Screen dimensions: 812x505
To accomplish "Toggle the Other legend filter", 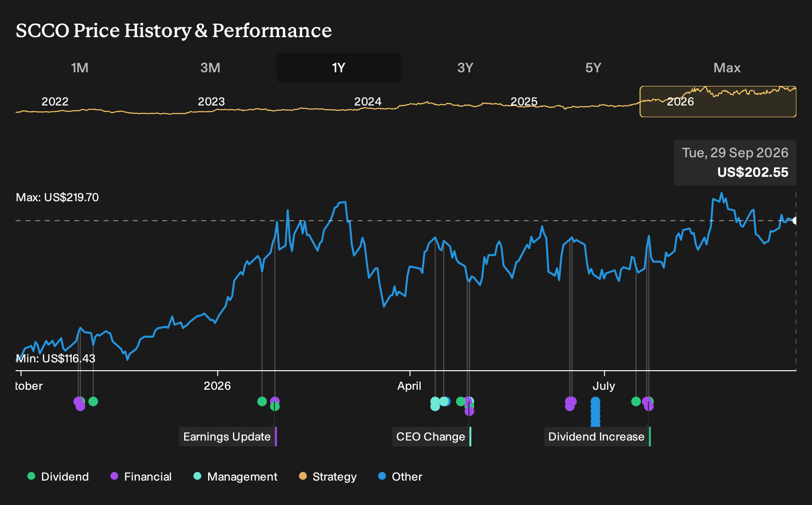I will coord(400,477).
